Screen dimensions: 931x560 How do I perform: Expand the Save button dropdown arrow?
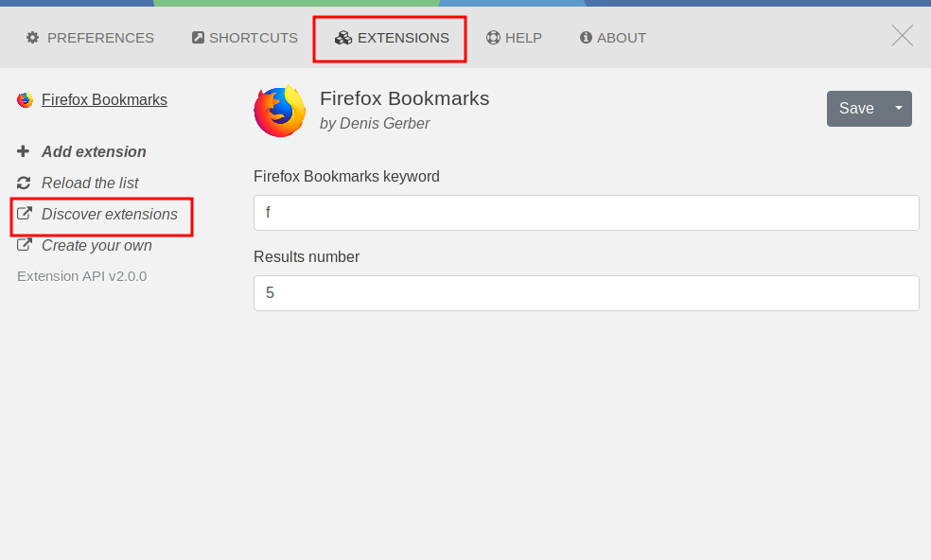(899, 109)
